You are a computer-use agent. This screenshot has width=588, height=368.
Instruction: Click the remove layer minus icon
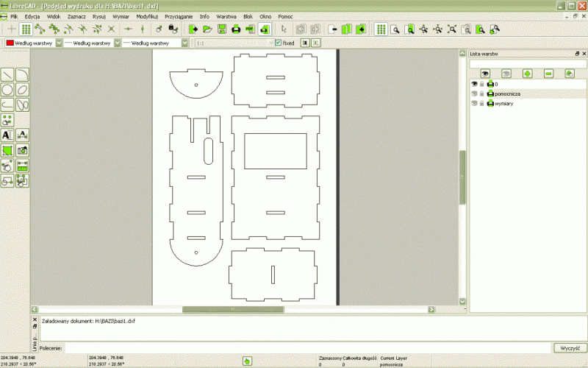(x=548, y=74)
